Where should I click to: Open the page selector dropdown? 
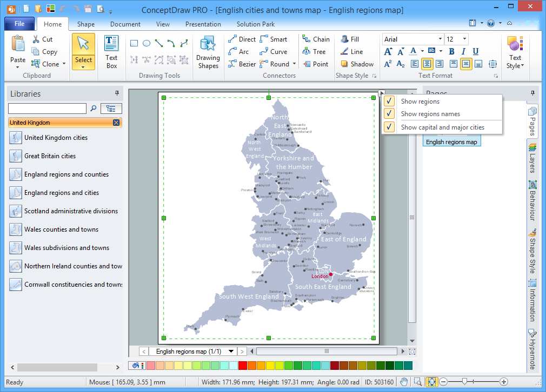231,352
